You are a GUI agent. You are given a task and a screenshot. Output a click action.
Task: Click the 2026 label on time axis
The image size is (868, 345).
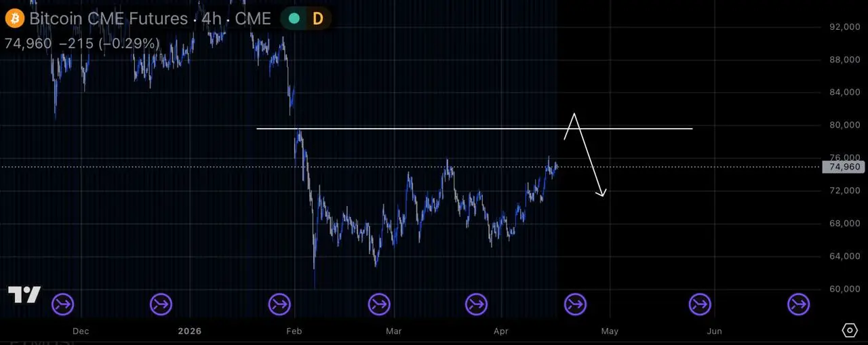190,331
